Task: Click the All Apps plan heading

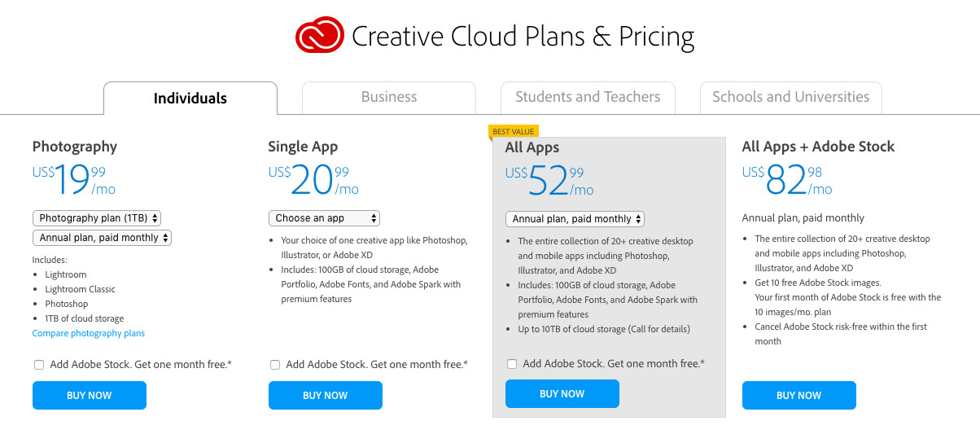Action: (532, 147)
